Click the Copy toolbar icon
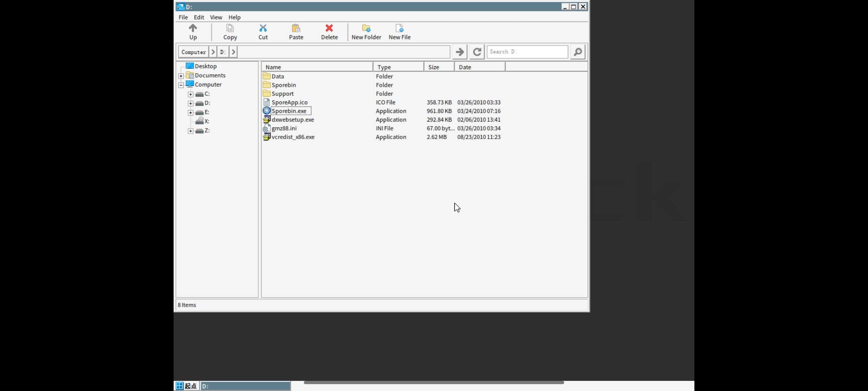 pyautogui.click(x=230, y=28)
